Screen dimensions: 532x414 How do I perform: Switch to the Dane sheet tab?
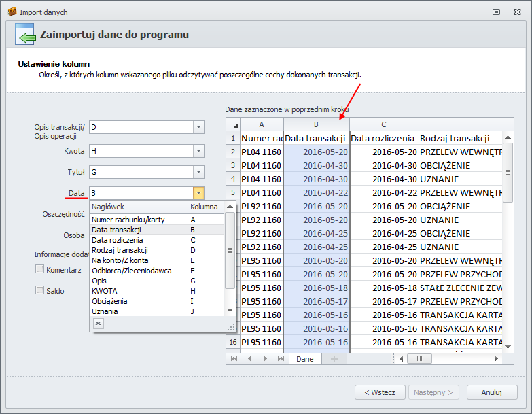pyautogui.click(x=305, y=358)
